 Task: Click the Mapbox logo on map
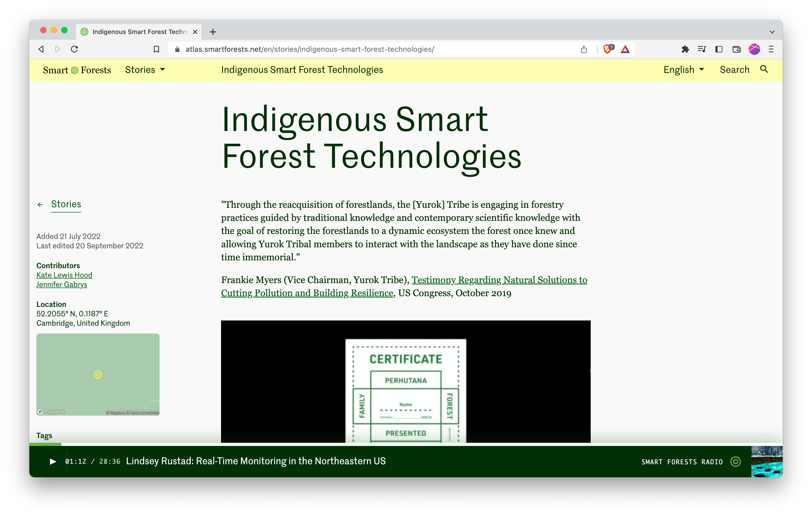pyautogui.click(x=50, y=411)
